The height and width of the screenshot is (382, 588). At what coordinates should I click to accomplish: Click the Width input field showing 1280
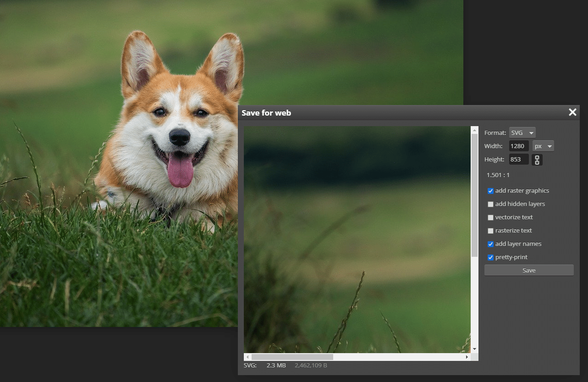(x=518, y=146)
